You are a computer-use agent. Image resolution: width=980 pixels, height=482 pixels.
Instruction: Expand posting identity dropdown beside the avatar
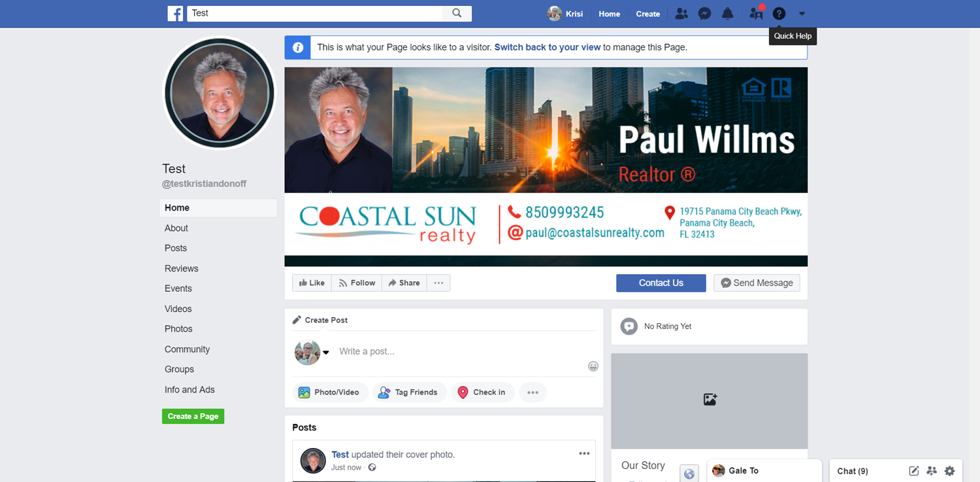pyautogui.click(x=325, y=353)
